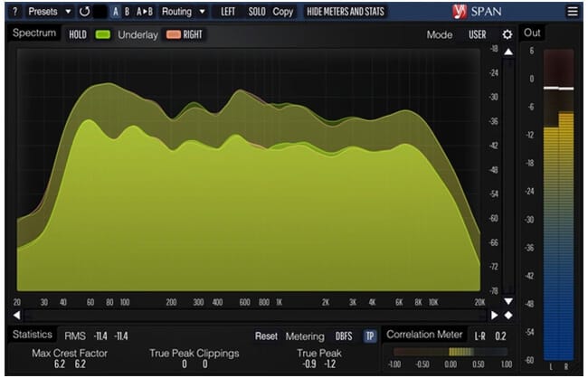Open spectrum mode settings gear

pyautogui.click(x=507, y=35)
